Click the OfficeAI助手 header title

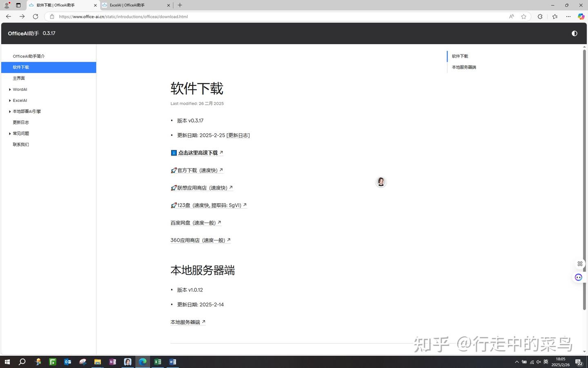(23, 34)
